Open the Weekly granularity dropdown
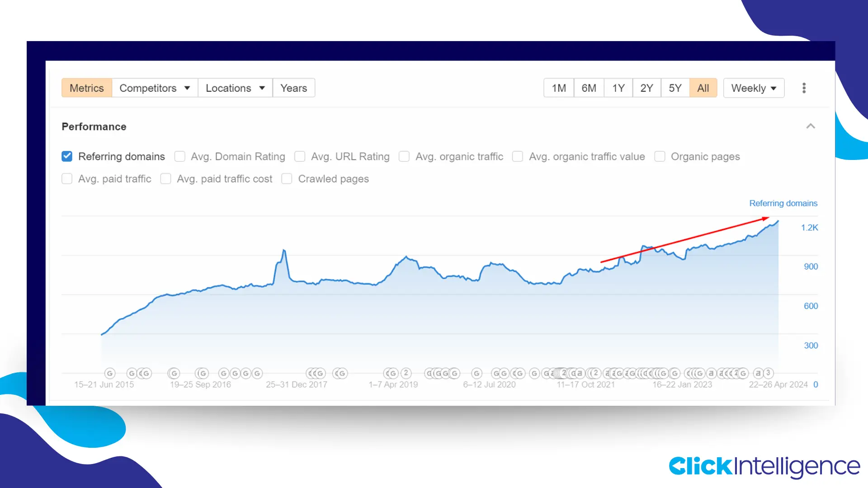The width and height of the screenshot is (868, 488). 753,88
